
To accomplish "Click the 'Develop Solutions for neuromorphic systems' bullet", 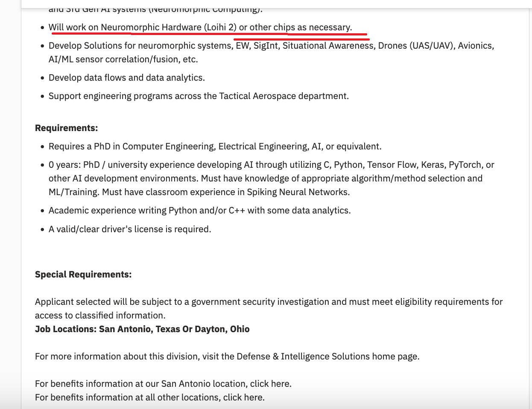I will pos(271,53).
